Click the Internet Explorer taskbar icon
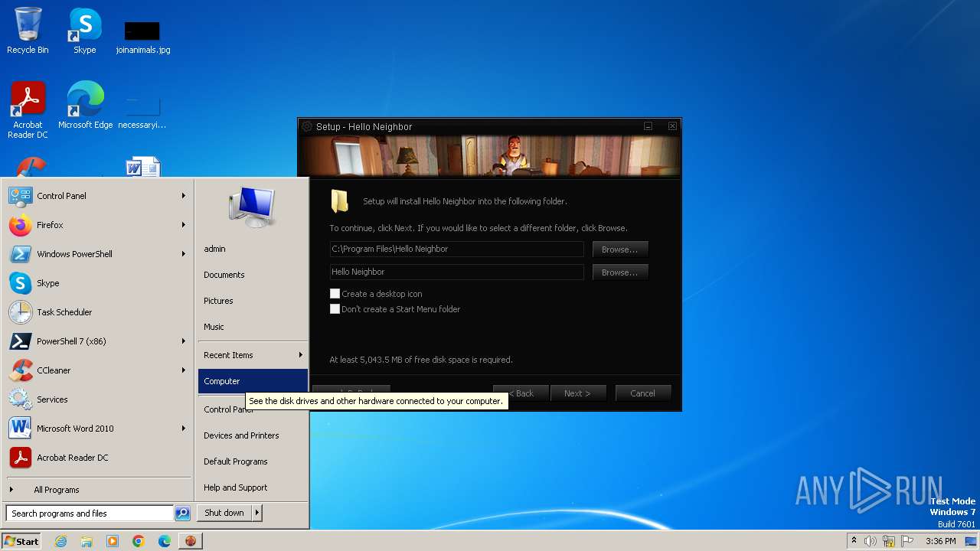Viewport: 980px width, 551px height. click(x=60, y=541)
